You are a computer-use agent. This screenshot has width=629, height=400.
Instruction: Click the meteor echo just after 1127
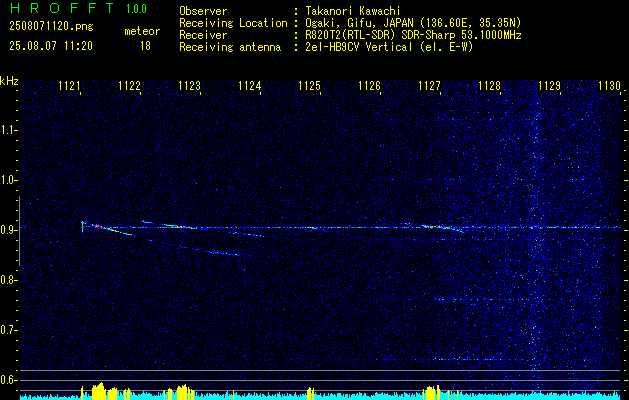click(x=443, y=228)
